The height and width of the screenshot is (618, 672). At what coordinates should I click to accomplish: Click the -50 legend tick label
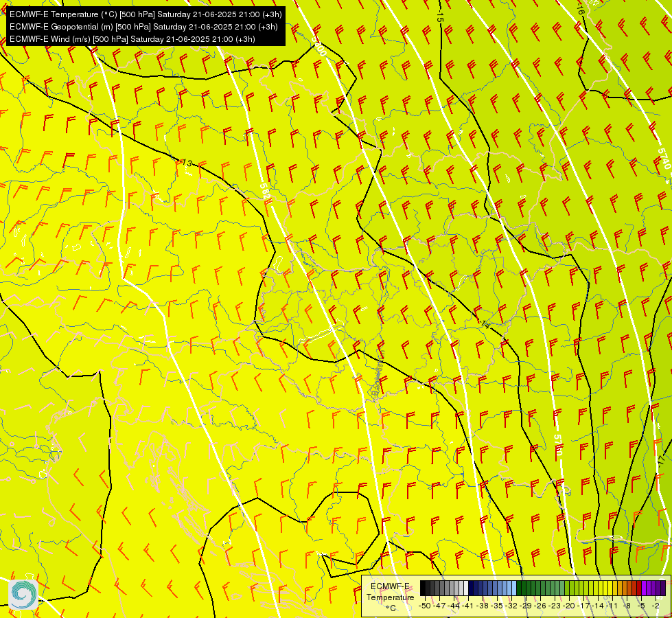coord(425,606)
